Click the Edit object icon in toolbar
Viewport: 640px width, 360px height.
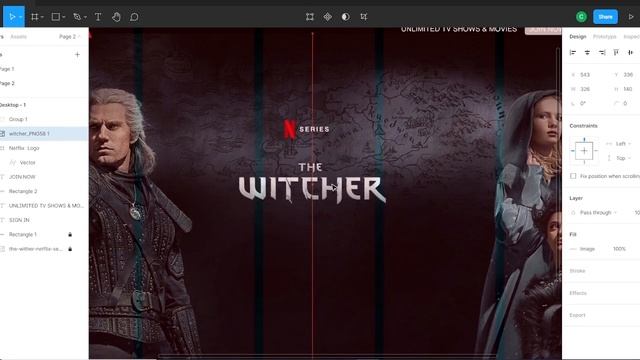pyautogui.click(x=310, y=17)
